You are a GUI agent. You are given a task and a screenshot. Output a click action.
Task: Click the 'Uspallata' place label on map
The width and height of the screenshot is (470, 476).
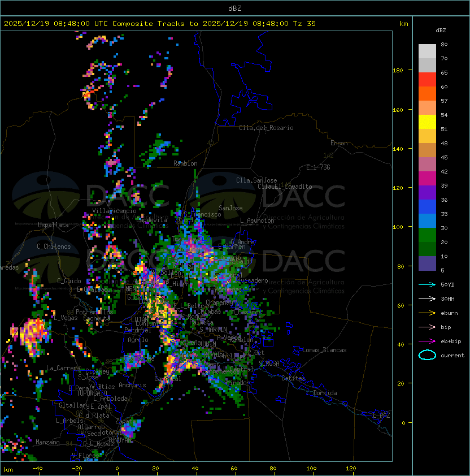tap(53, 225)
